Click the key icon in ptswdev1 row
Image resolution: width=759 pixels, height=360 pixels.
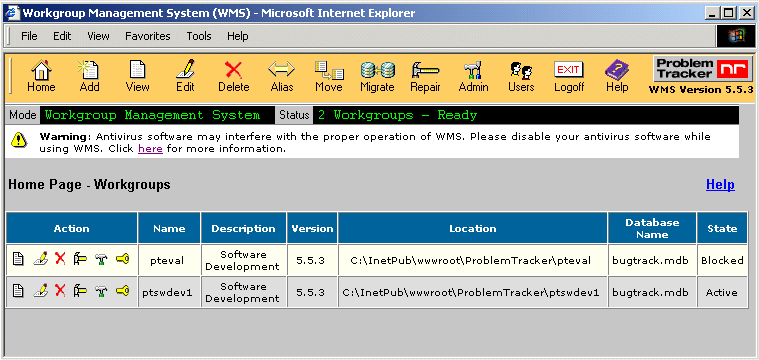(122, 291)
